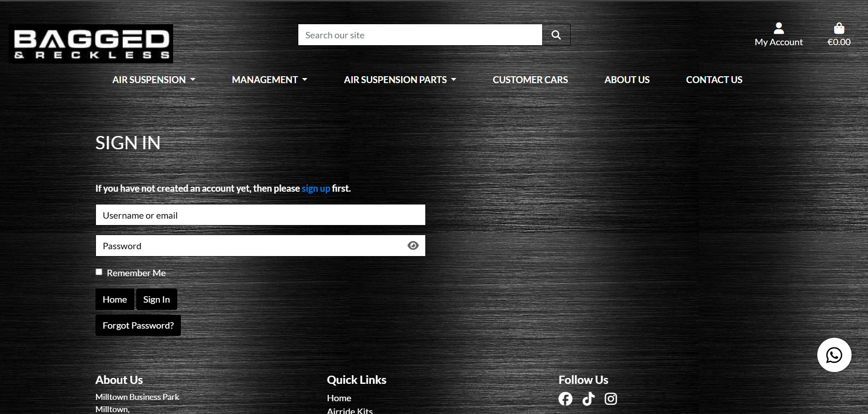Expand the MANAGEMENT dropdown
The image size is (868, 414).
269,79
